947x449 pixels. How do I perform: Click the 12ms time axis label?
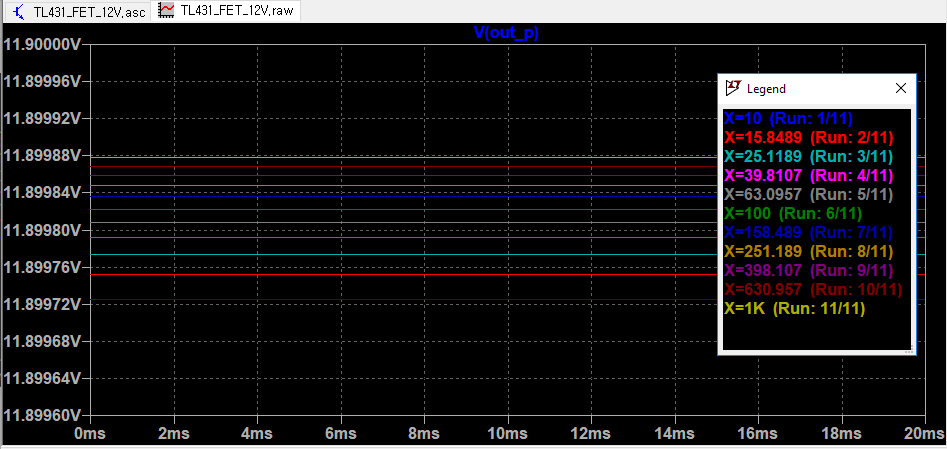(591, 434)
